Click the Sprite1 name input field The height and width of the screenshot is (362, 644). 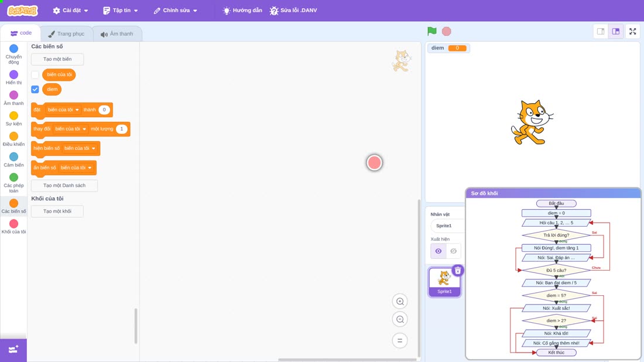coord(447,226)
